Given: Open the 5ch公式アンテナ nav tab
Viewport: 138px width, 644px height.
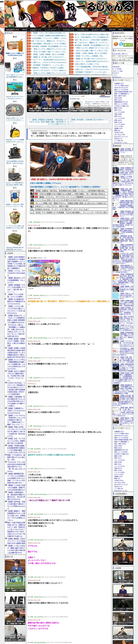Looking at the screenshot, I should 13,30.
